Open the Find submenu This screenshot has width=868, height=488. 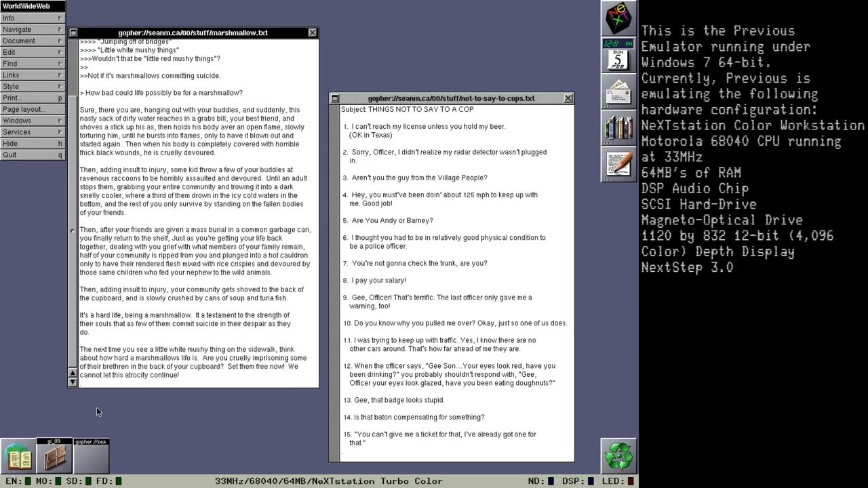point(33,64)
